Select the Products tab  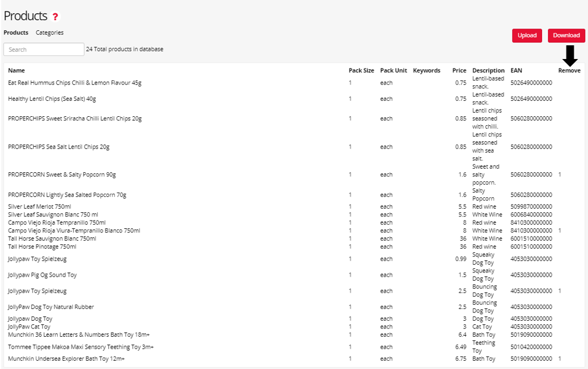[x=15, y=33]
